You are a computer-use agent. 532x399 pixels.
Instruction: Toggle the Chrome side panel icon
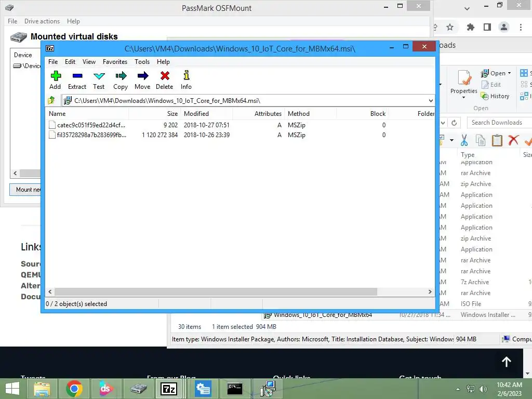[x=487, y=27]
